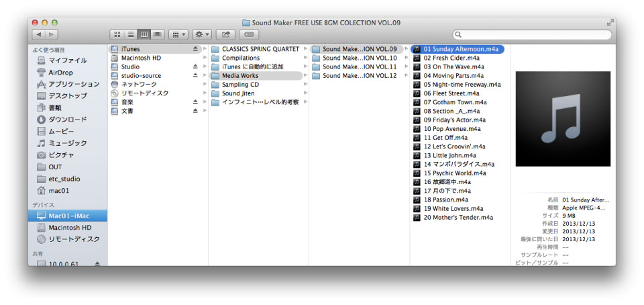
Task: Click the music note preview thumbnail
Action: [563, 119]
